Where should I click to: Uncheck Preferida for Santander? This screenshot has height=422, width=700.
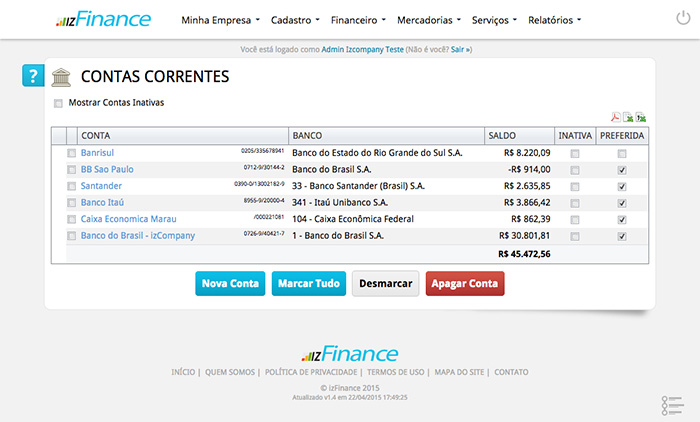622,187
